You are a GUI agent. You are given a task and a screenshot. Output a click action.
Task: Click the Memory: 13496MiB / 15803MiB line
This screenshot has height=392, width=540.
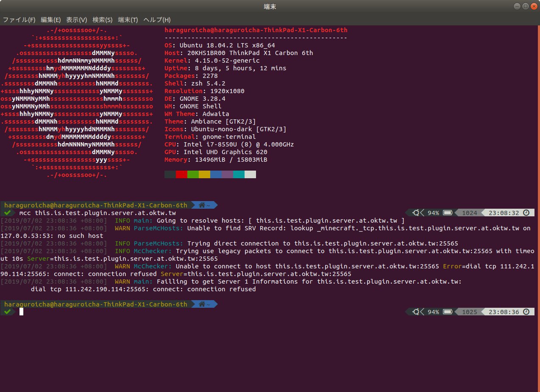[216, 160]
